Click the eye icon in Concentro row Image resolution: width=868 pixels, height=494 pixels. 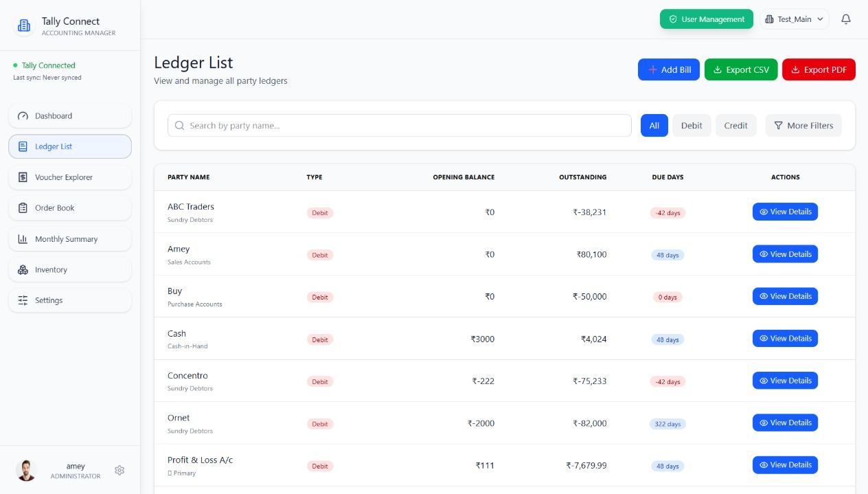point(764,381)
